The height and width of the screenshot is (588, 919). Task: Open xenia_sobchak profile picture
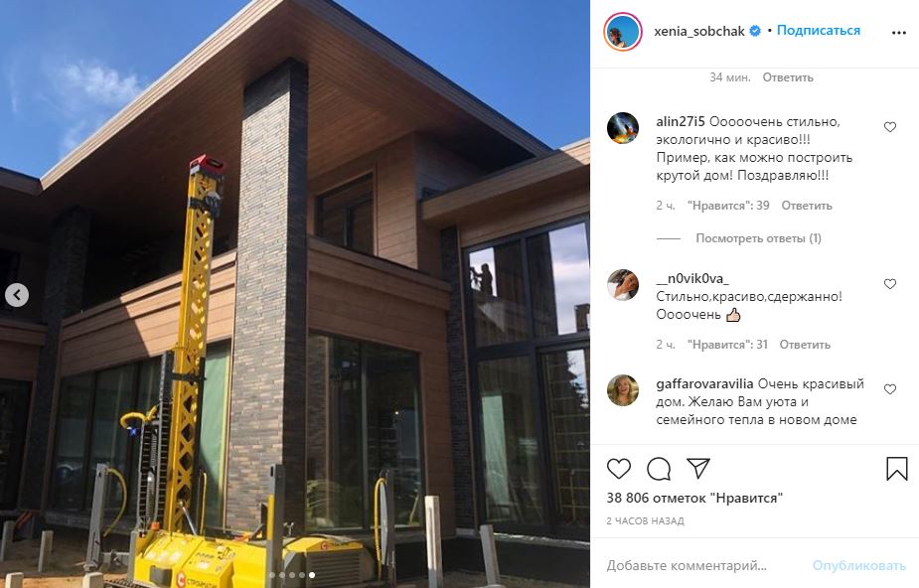622,32
